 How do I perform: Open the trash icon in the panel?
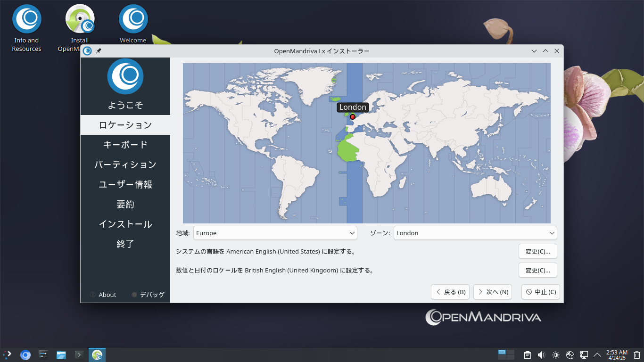pyautogui.click(x=637, y=355)
